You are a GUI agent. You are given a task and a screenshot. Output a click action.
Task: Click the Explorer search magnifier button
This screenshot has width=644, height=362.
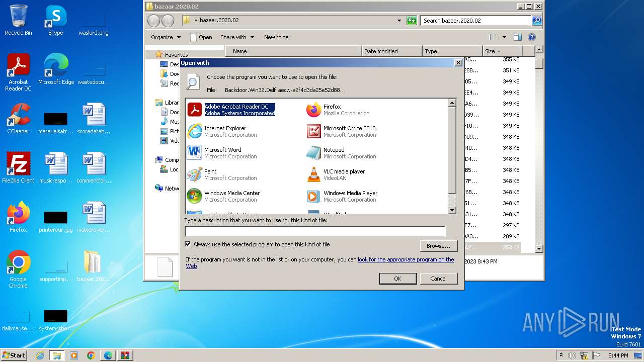pyautogui.click(x=537, y=21)
